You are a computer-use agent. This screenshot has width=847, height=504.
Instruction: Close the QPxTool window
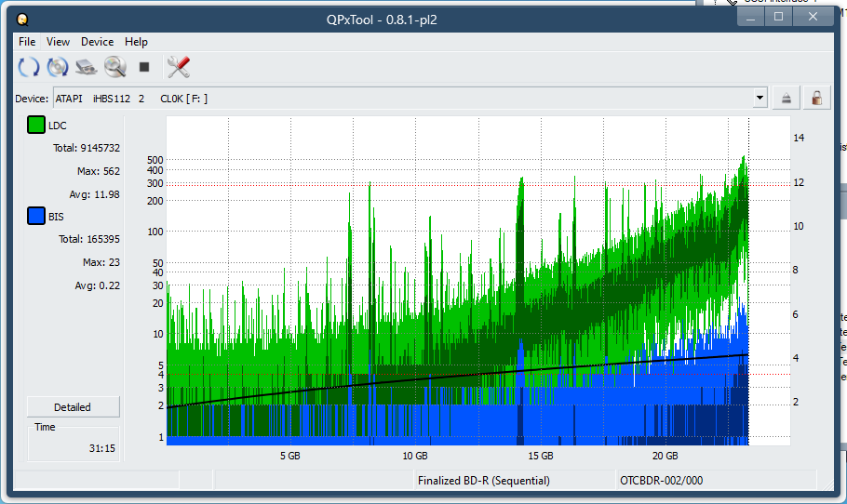coord(813,17)
